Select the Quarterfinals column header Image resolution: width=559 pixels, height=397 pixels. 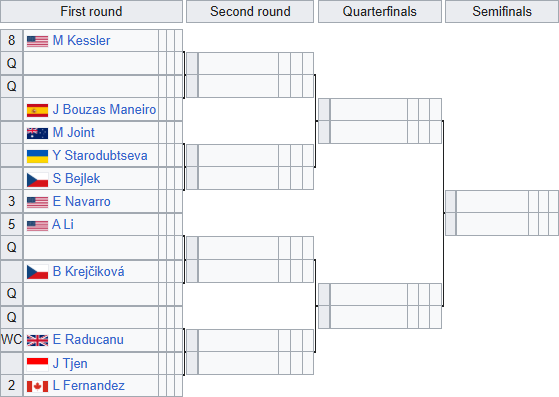(x=380, y=11)
